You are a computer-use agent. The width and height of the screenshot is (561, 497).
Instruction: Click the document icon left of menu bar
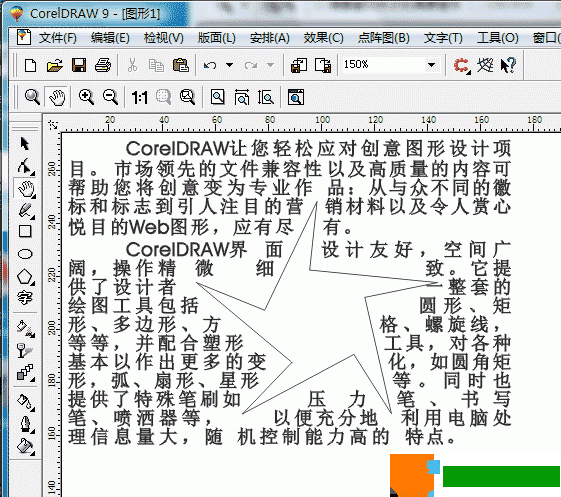pyautogui.click(x=24, y=37)
